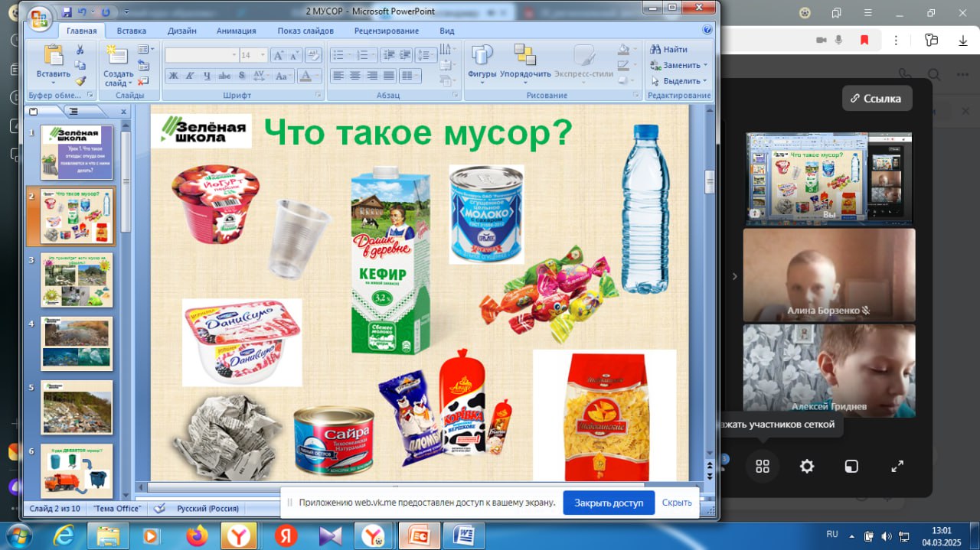Toggle underline Ч formatting
This screenshot has width=980, height=550.
(207, 76)
